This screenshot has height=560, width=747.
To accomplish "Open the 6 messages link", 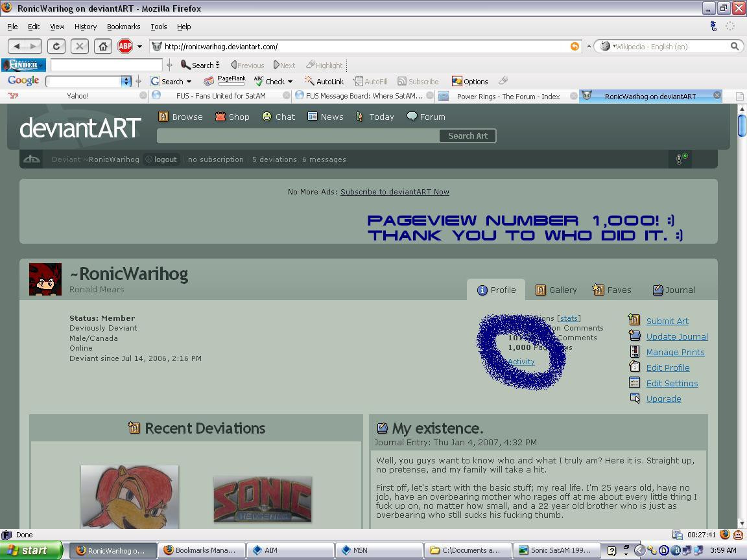I will 324,159.
